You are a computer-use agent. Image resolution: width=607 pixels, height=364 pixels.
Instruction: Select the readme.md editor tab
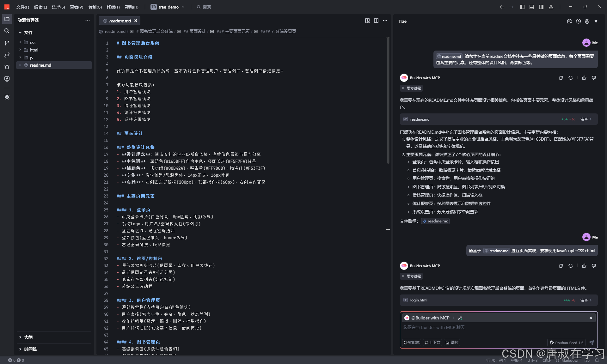coord(120,21)
